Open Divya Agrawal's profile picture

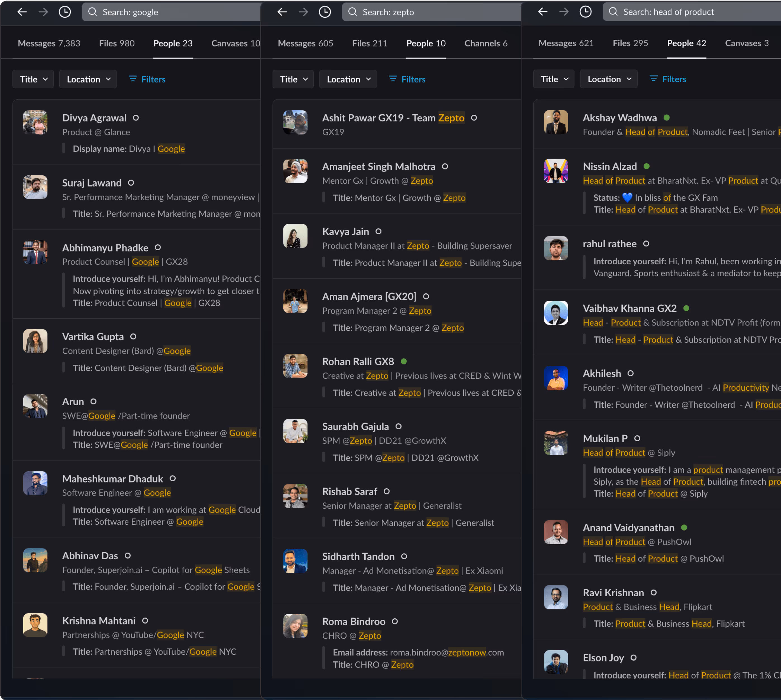pos(36,122)
